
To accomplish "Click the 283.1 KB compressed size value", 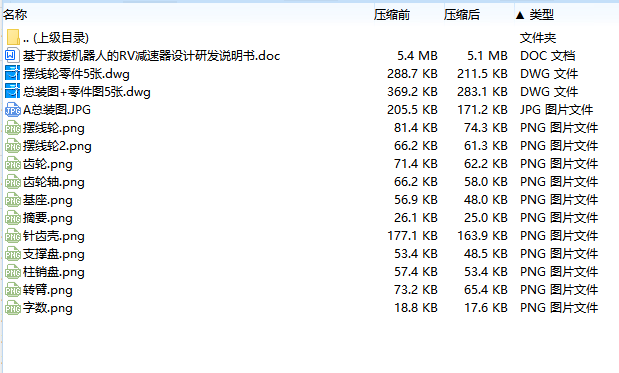I will pyautogui.click(x=482, y=92).
